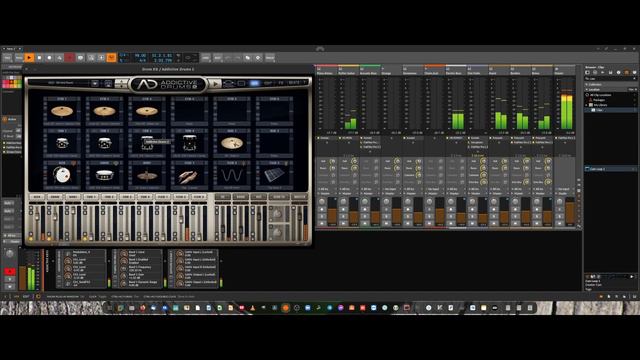
Task: Click MASTER channel button in Addictive Drums mixer
Action: 299,197
